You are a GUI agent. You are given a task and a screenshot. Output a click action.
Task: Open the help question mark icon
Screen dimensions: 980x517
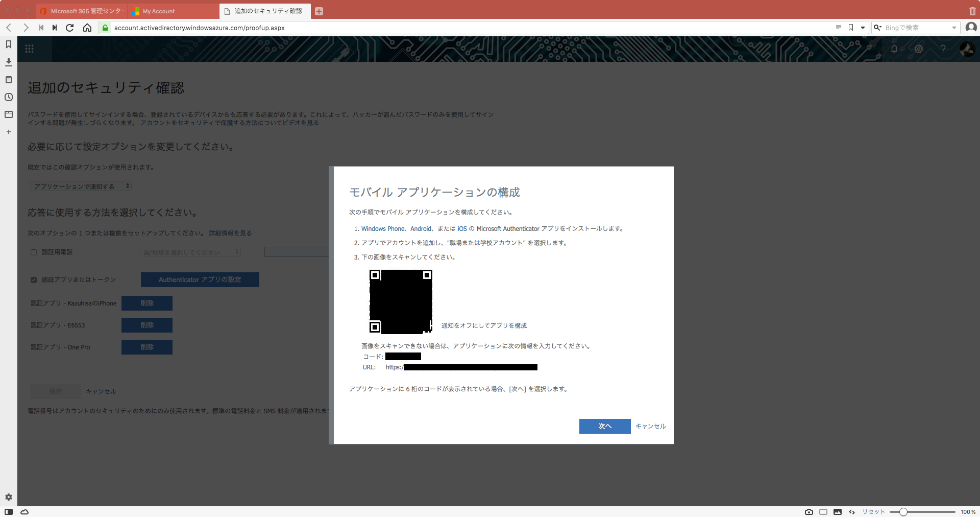click(x=943, y=49)
